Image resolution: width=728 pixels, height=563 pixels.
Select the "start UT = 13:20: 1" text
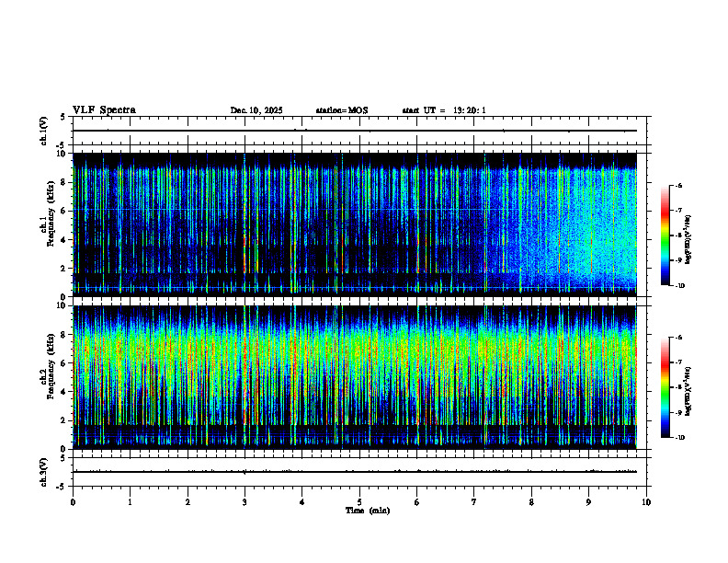tap(444, 110)
